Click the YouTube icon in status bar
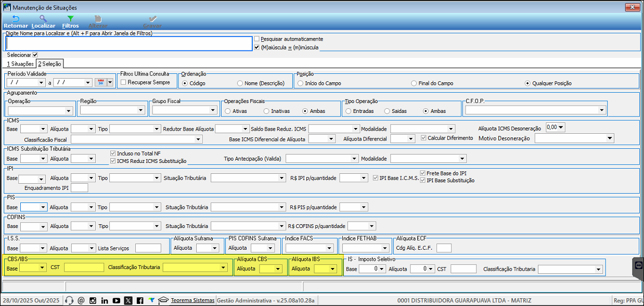 click(x=116, y=300)
